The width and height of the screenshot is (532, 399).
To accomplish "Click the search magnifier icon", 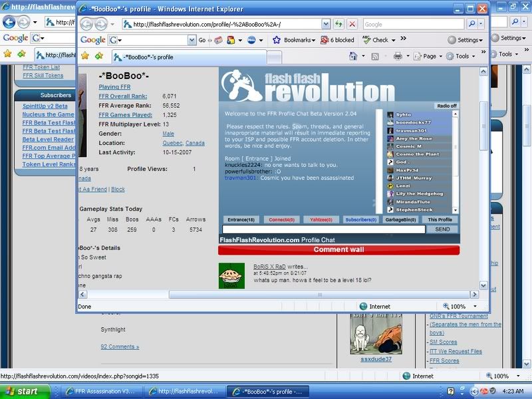I will [x=472, y=24].
